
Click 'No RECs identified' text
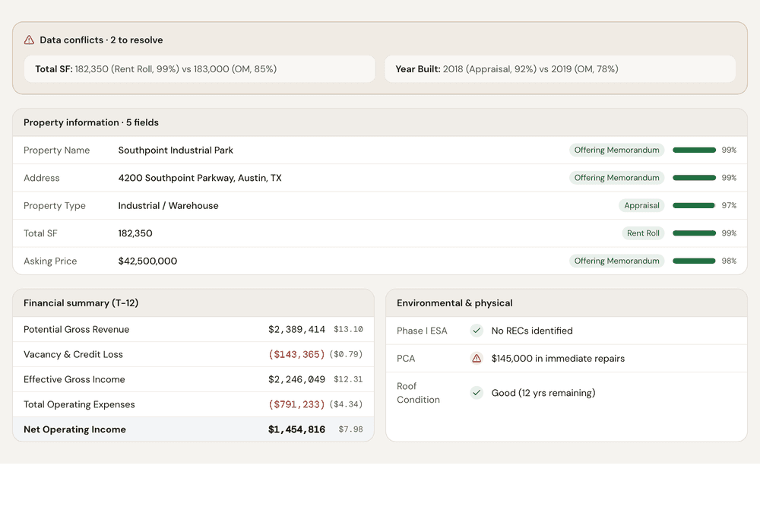coord(532,331)
